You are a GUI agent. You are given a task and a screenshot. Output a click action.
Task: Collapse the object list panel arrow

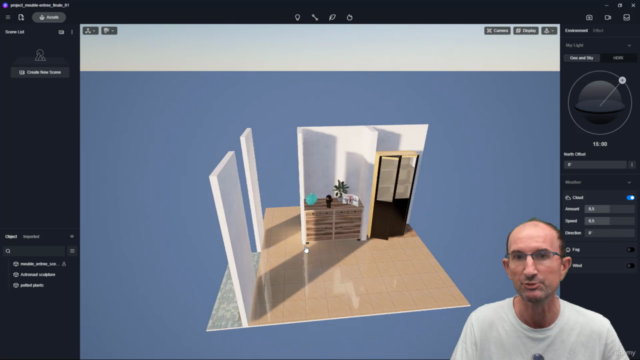coord(72,237)
